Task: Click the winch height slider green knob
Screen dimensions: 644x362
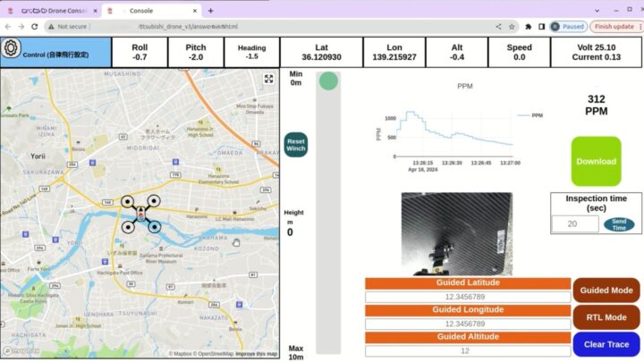Action: pos(328,80)
